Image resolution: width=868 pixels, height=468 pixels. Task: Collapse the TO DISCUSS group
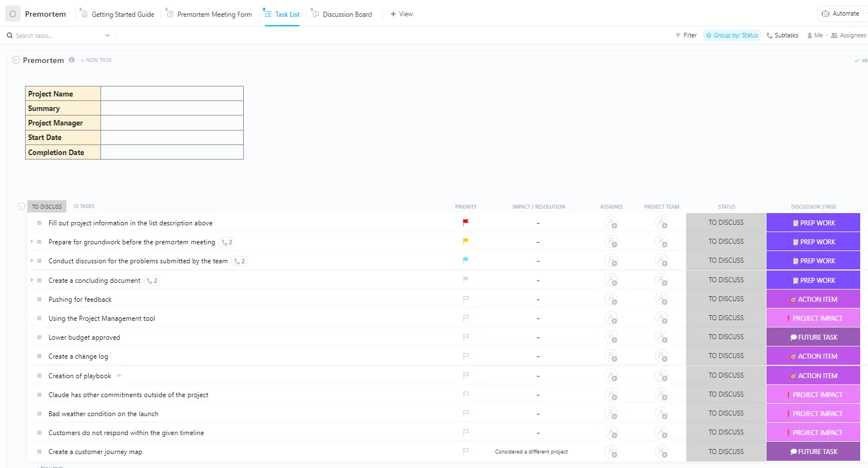pos(21,206)
